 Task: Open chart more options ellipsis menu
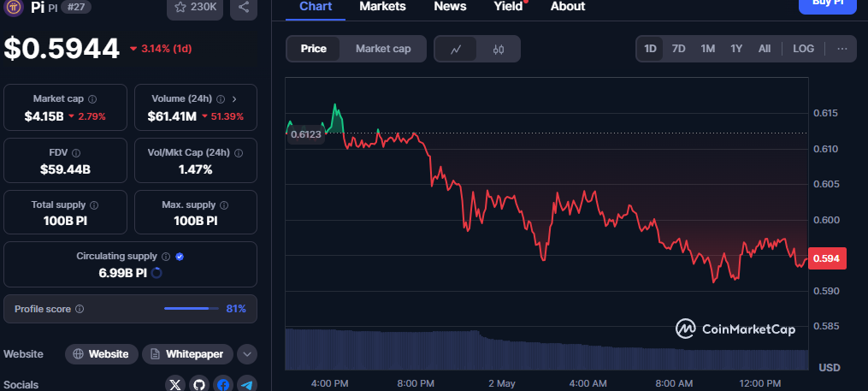[842, 49]
